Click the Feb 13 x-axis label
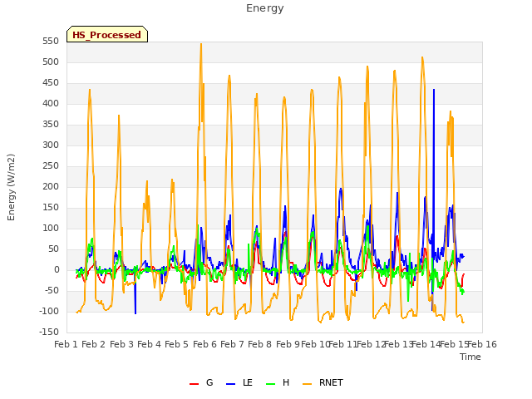532x399 pixels. click(x=398, y=344)
